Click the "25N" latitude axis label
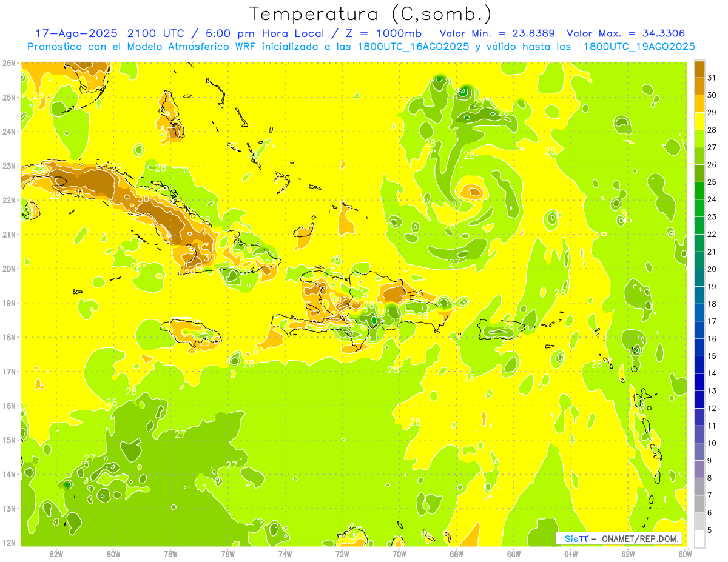Screen dimensions: 728x562 (x=8, y=97)
